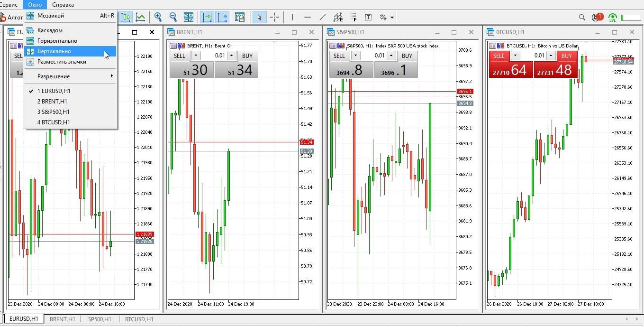Choose Каскадом window arrangement
The image size is (644, 327).
(70, 30)
